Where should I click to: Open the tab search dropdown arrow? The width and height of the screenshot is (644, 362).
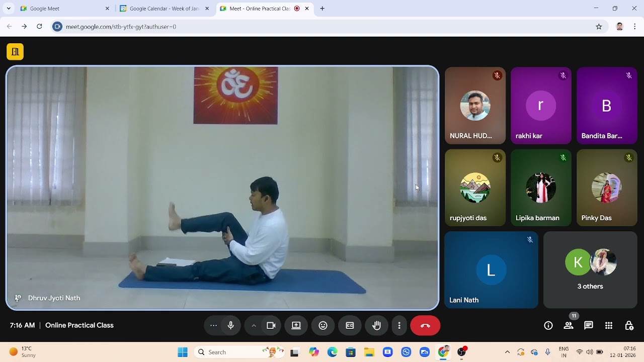(9, 9)
